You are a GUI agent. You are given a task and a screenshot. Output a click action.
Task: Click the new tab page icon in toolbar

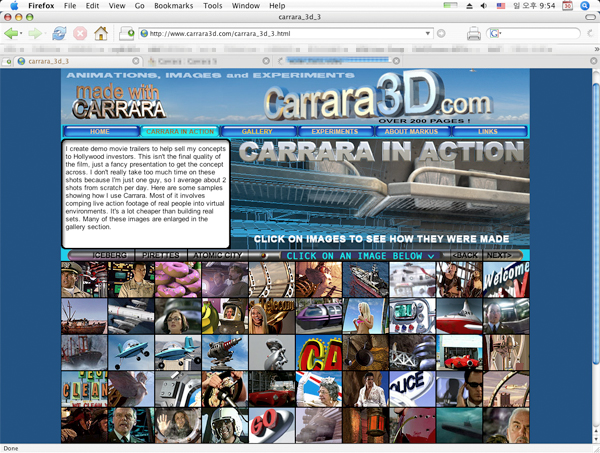tap(127, 34)
